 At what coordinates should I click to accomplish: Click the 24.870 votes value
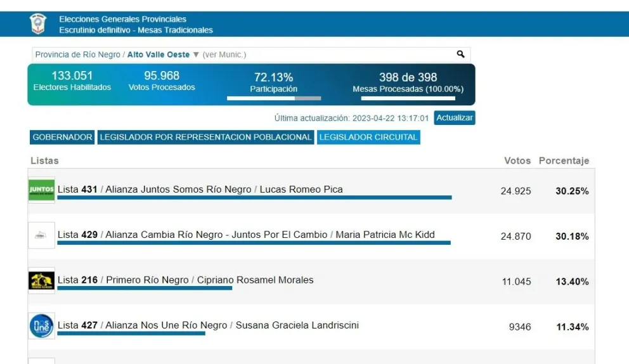click(516, 237)
